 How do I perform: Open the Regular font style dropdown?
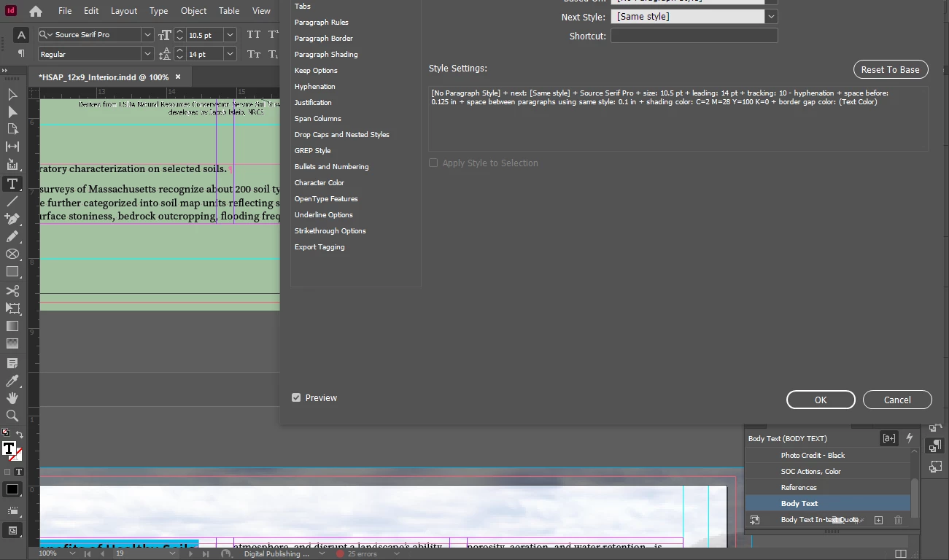click(x=147, y=54)
